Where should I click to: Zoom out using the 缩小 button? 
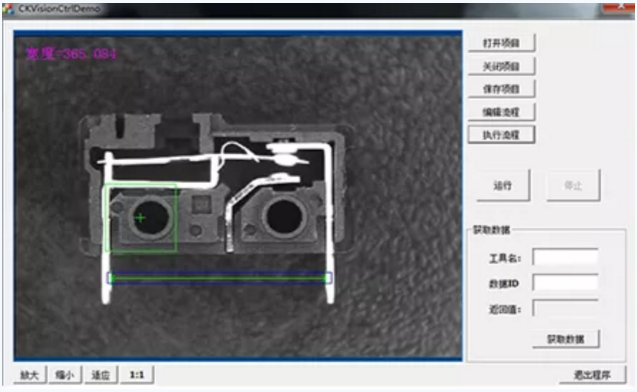tap(65, 375)
